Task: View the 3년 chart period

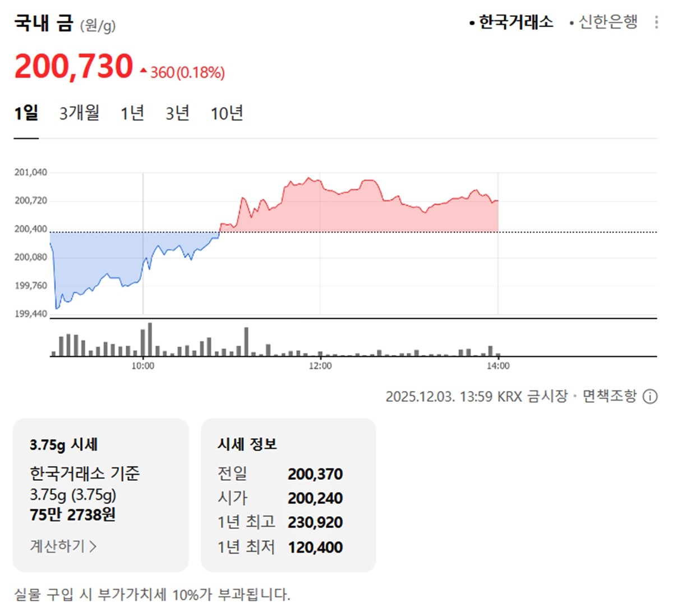Action: (178, 113)
